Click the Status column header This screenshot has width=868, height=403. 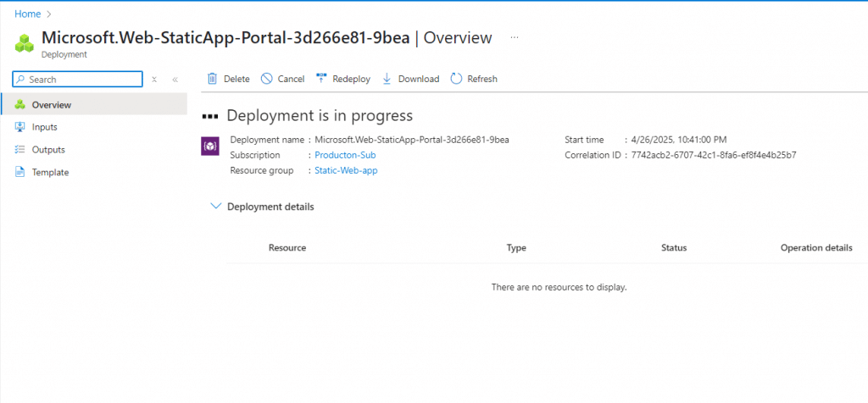point(673,248)
